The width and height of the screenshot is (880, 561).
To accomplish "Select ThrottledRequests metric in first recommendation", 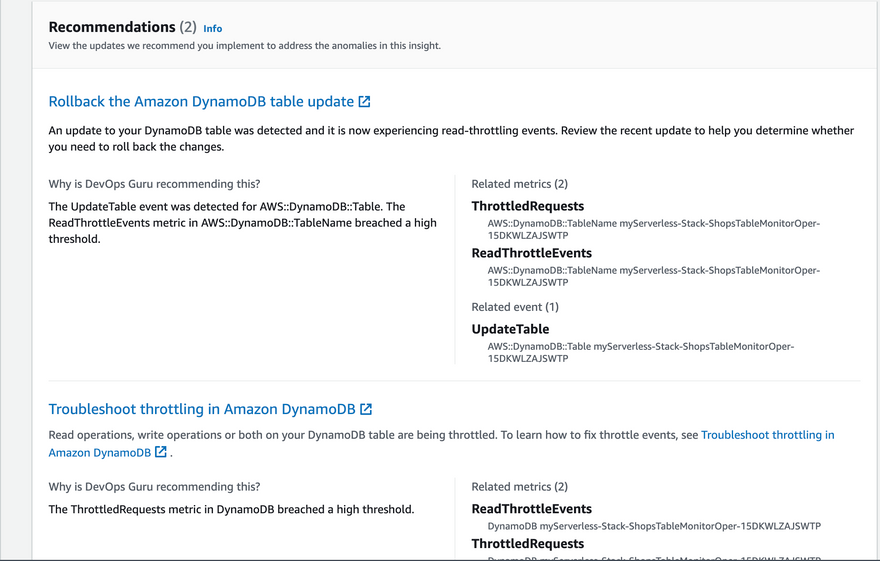I will (528, 206).
